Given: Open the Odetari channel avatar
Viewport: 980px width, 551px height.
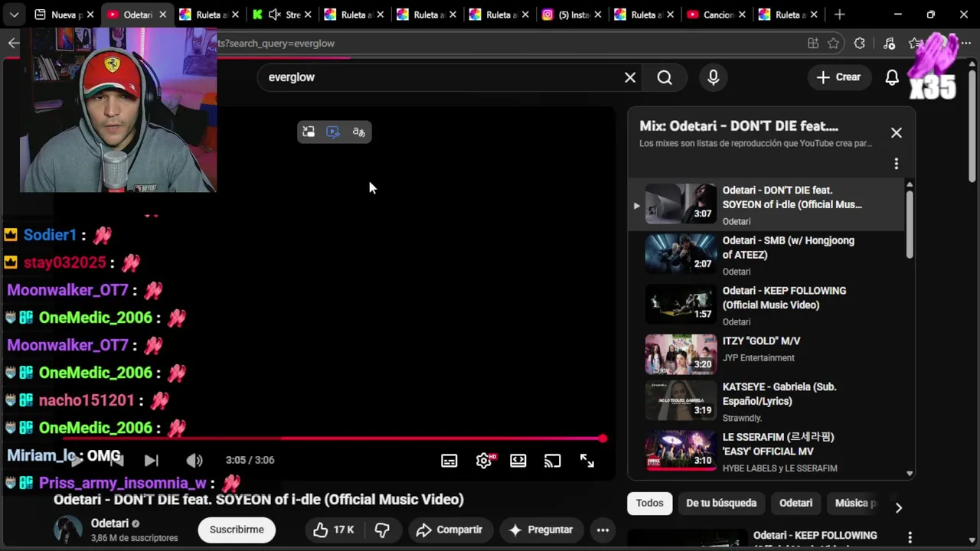Looking at the screenshot, I should pyautogui.click(x=67, y=530).
